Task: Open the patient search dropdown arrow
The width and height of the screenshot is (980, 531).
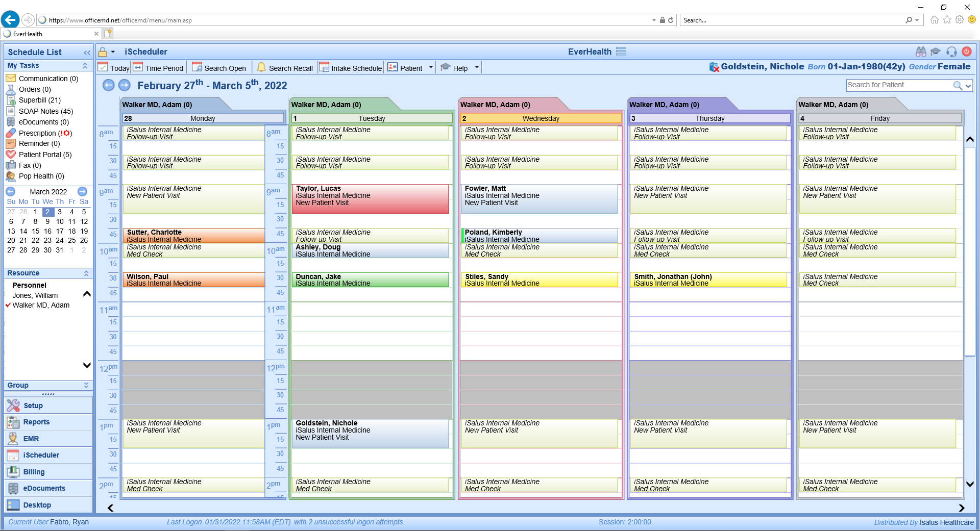Action: tap(968, 86)
